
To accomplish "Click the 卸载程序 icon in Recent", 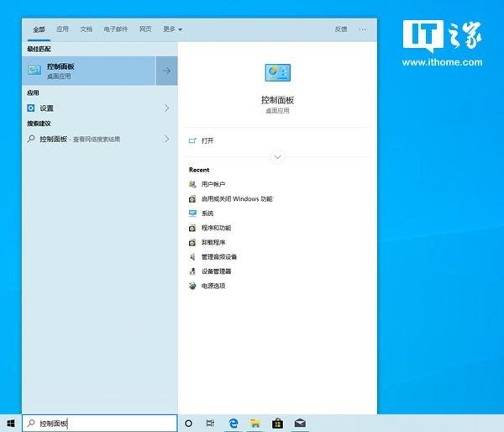I will coord(192,243).
